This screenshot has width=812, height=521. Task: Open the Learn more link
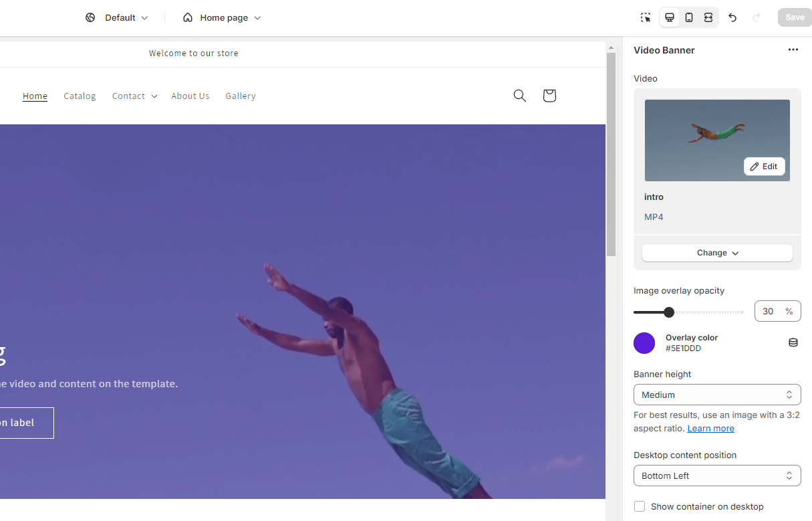[710, 428]
